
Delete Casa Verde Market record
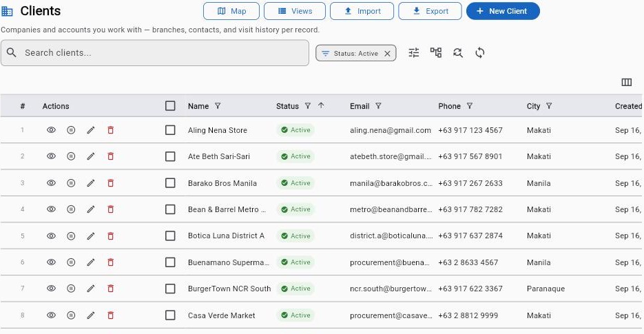110,315
